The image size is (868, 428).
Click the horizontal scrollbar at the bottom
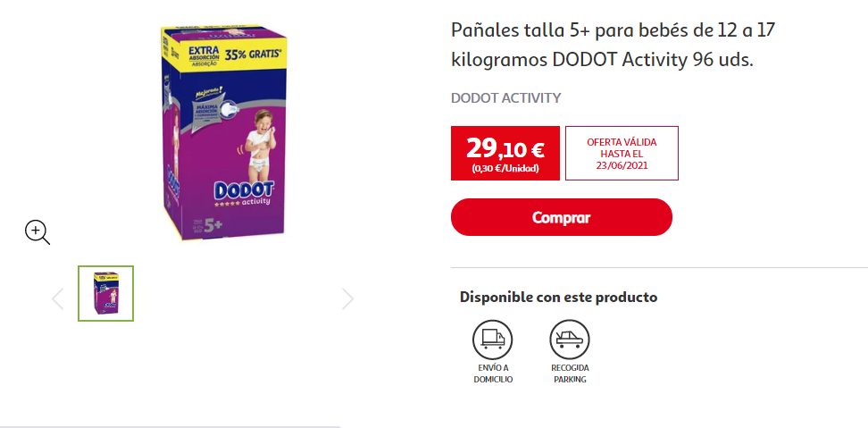171,426
